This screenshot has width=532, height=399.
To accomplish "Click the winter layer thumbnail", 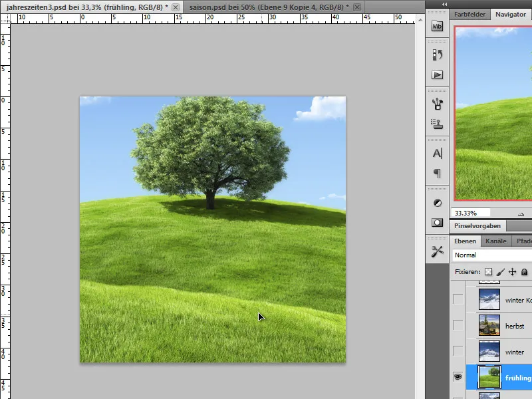I will pyautogui.click(x=489, y=351).
